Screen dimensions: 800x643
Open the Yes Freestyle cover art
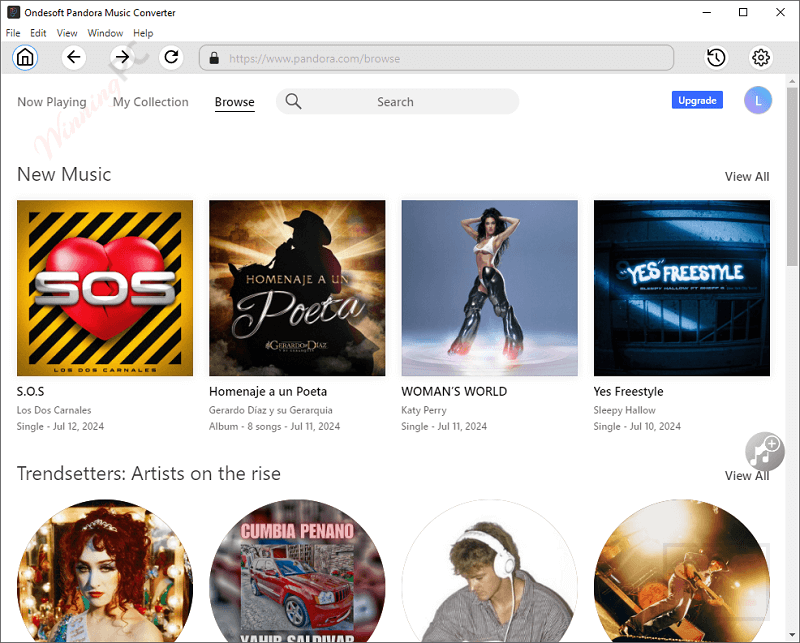(x=682, y=288)
